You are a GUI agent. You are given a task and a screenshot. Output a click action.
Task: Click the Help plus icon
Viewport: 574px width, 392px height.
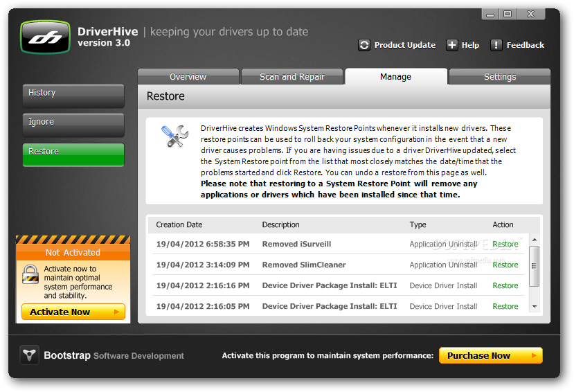(451, 45)
